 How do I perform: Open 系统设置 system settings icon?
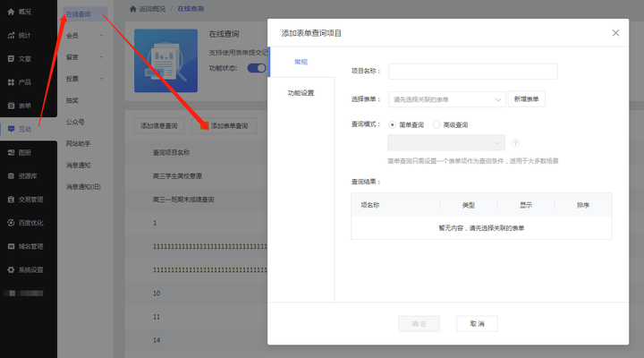10,269
